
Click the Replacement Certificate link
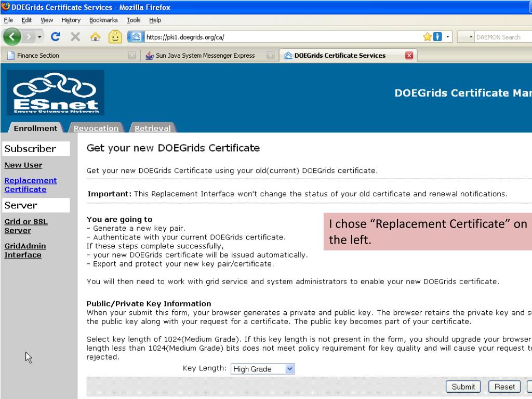click(x=31, y=185)
